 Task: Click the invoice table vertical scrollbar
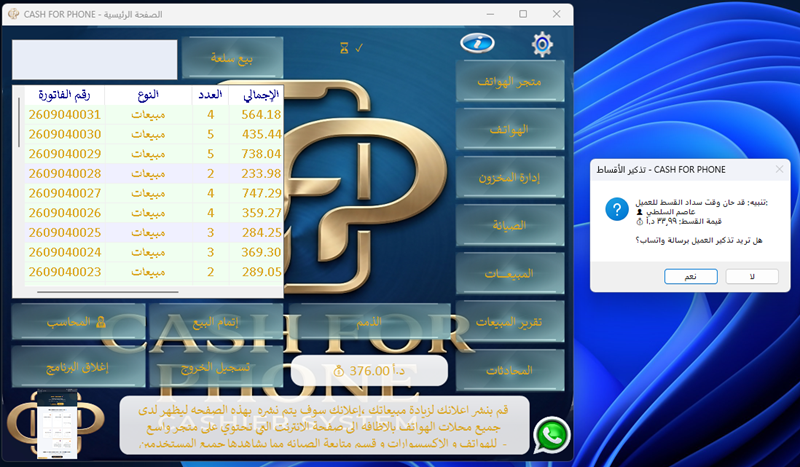pyautogui.click(x=19, y=122)
